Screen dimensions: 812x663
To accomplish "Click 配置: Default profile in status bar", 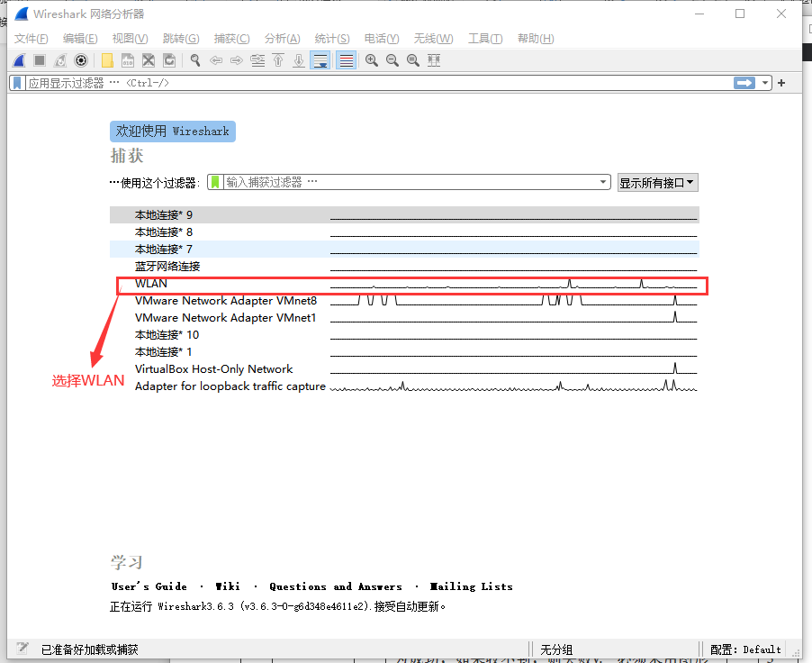I will point(745,649).
